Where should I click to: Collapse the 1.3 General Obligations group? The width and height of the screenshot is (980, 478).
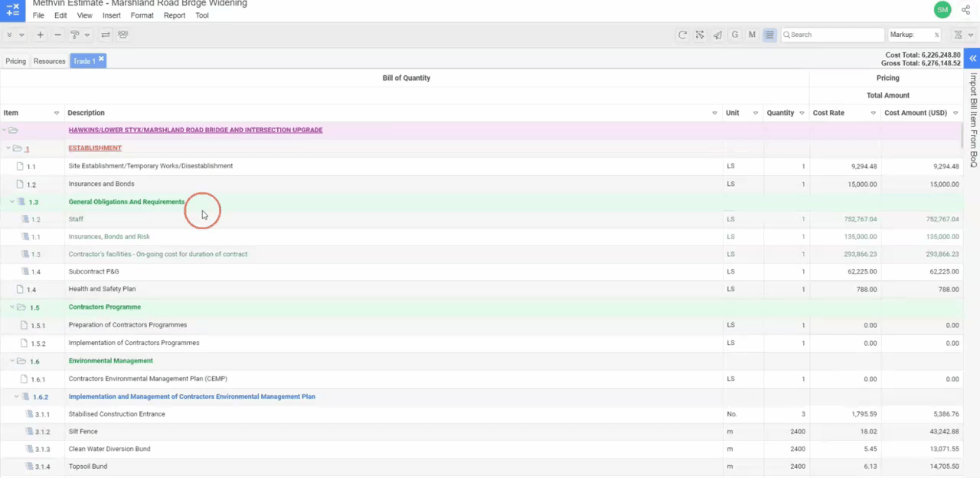point(12,202)
